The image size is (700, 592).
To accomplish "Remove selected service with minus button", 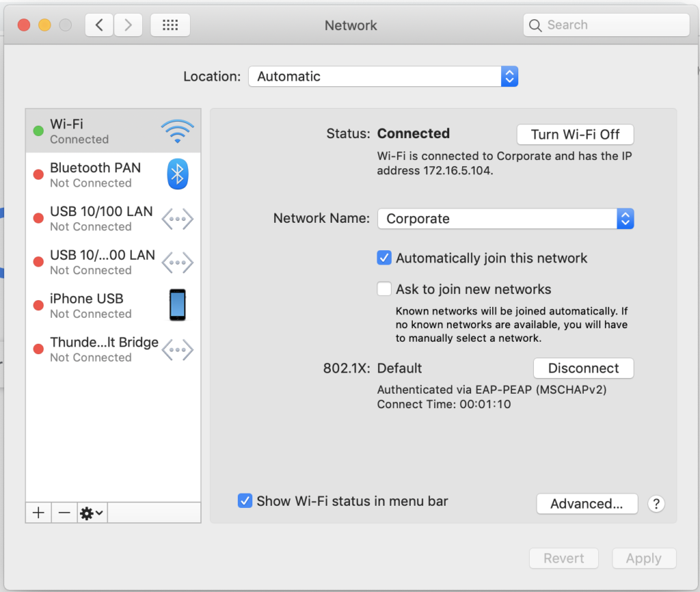I will tap(64, 513).
